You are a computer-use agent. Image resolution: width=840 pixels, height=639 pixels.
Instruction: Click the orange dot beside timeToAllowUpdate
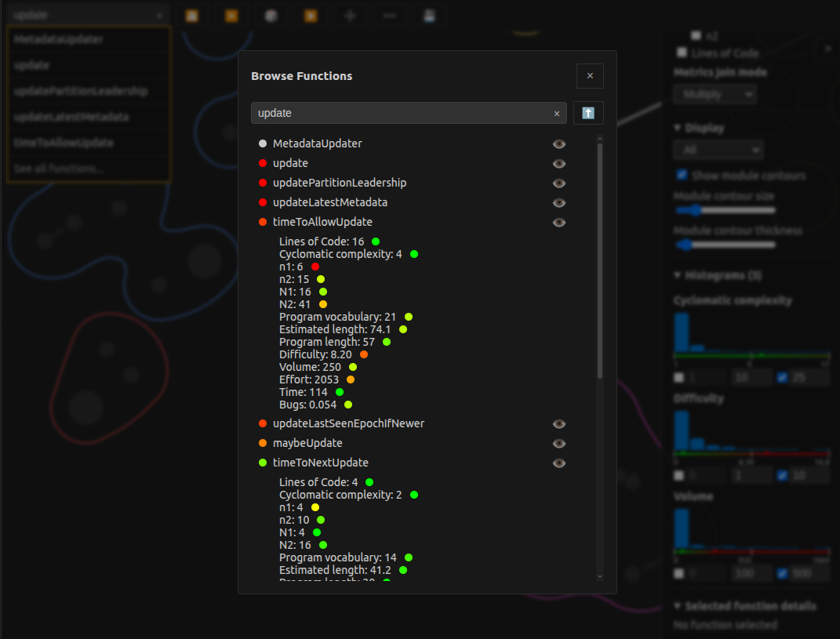263,223
